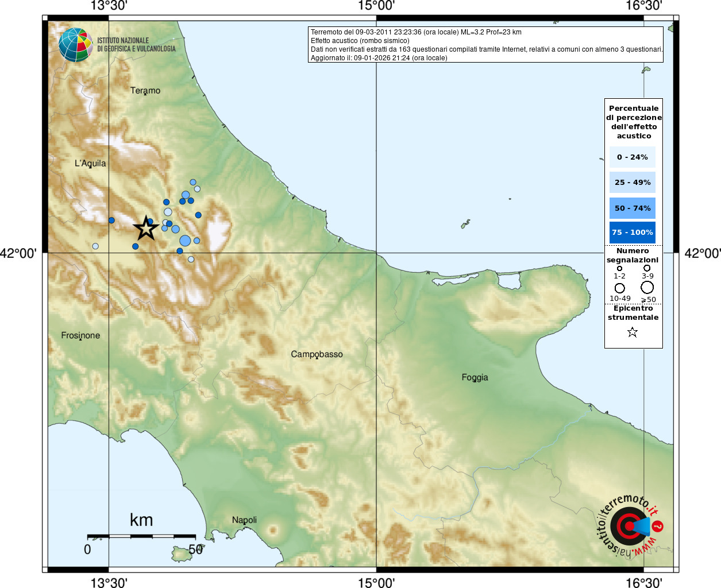Click the 3-9 reports circle in legend
Screen dimensions: 721x588
[x=647, y=268]
